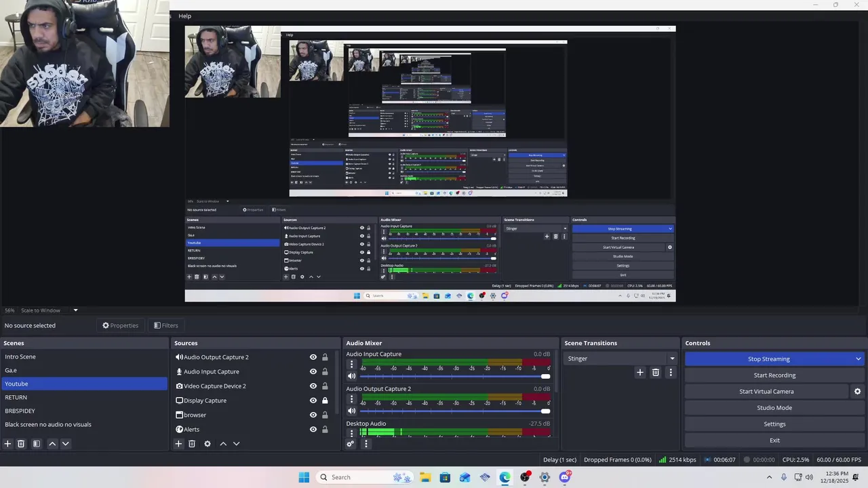The height and width of the screenshot is (488, 868).
Task: Select the RETURN scene
Action: coord(83,397)
